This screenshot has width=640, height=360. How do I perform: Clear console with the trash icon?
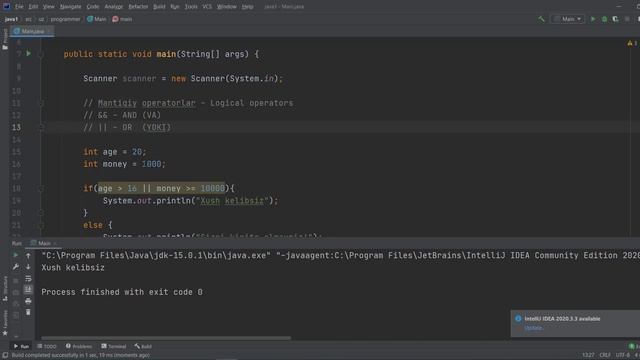click(28, 312)
